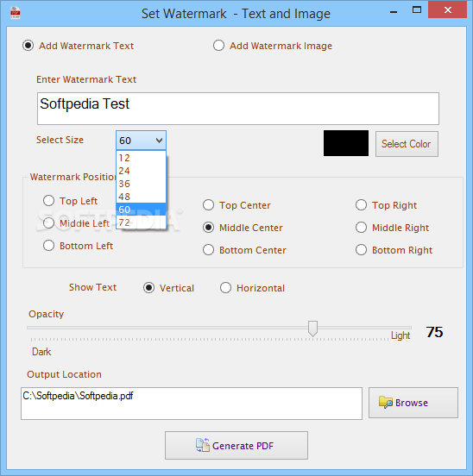
Task: Choose size 72 from the list
Action: click(x=141, y=222)
